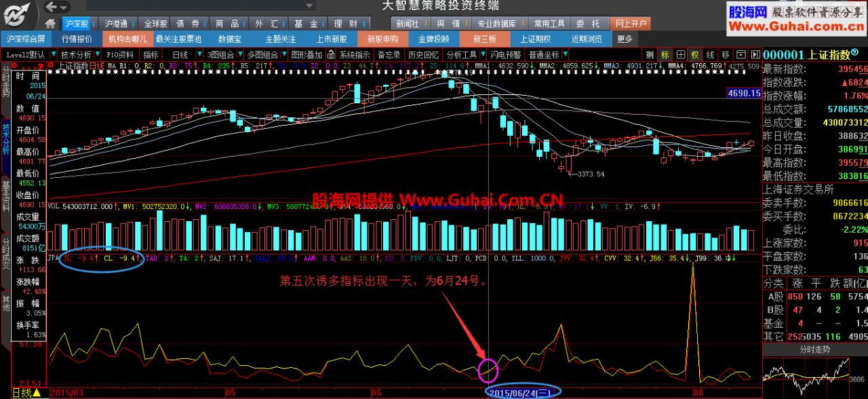Select the 线 line drawing tool
Screen dimensions: 868x399
710,54
